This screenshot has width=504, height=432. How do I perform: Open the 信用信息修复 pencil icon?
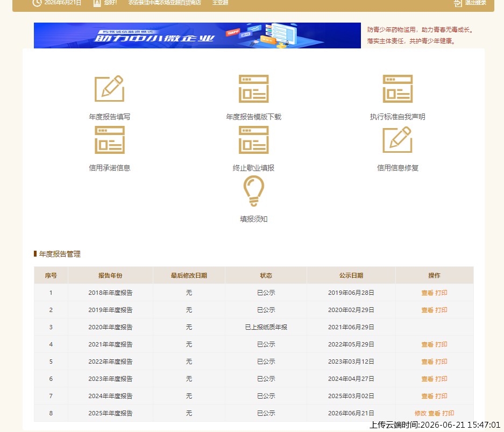(397, 139)
